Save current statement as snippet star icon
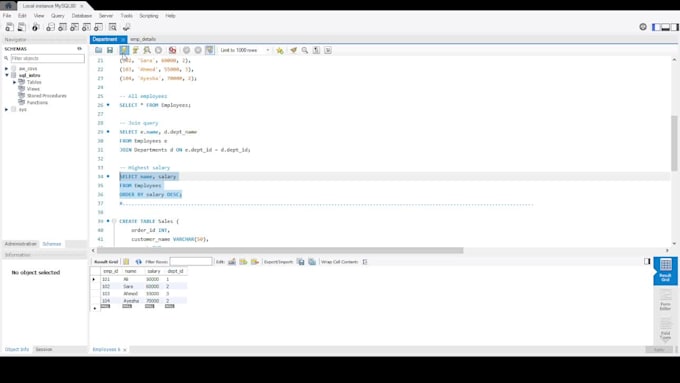 (280, 50)
